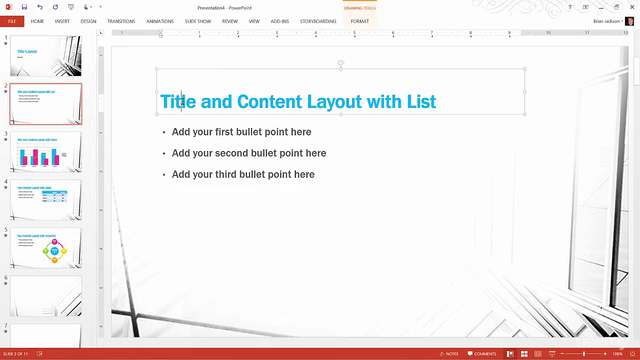The height and width of the screenshot is (360, 640).
Task: Select slide 3 thumbnail with bar chart
Action: 46,152
